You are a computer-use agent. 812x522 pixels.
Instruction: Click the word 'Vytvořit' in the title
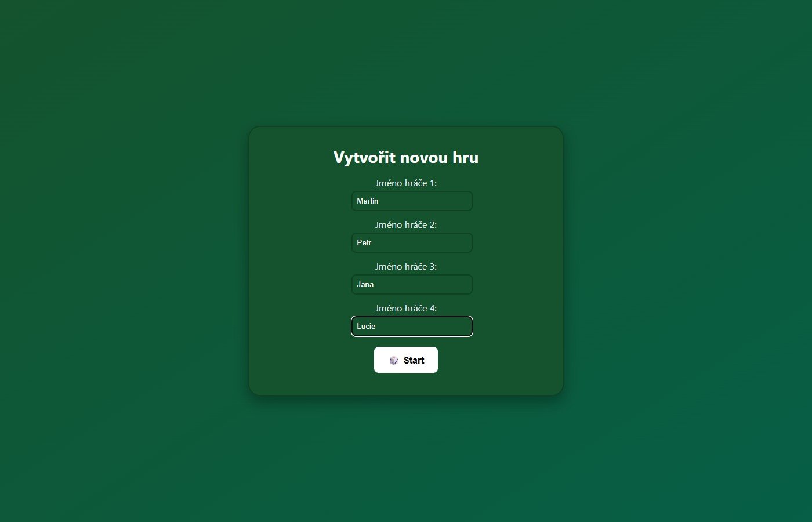coord(364,158)
